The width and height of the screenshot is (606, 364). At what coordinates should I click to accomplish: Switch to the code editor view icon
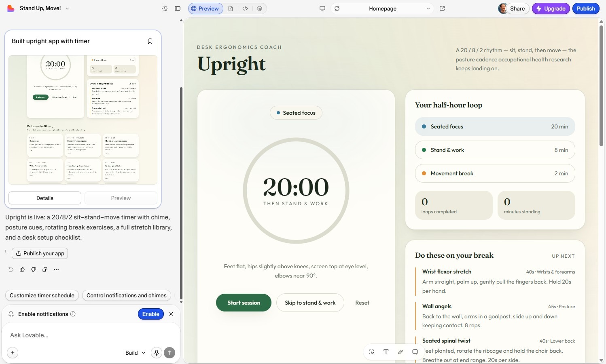tap(245, 8)
